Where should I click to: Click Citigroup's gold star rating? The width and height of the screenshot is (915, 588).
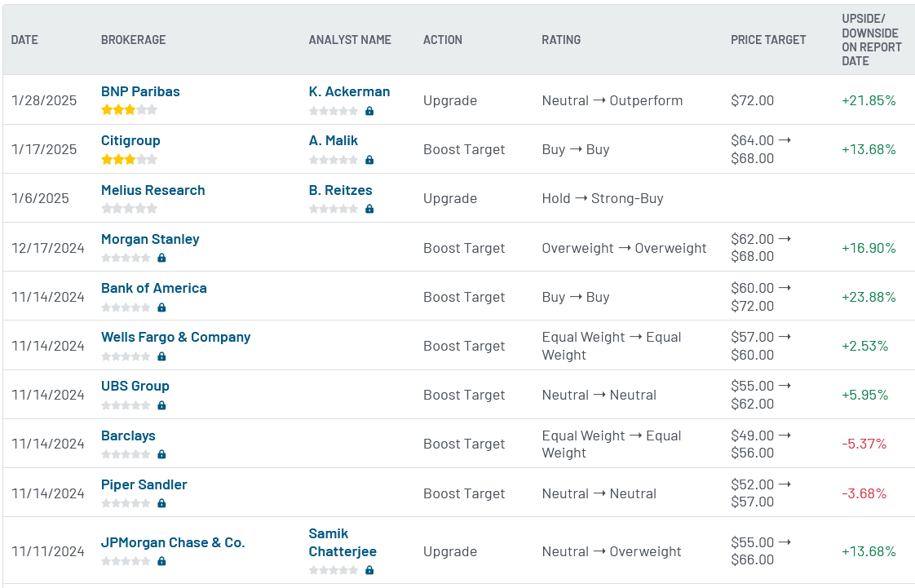click(129, 159)
